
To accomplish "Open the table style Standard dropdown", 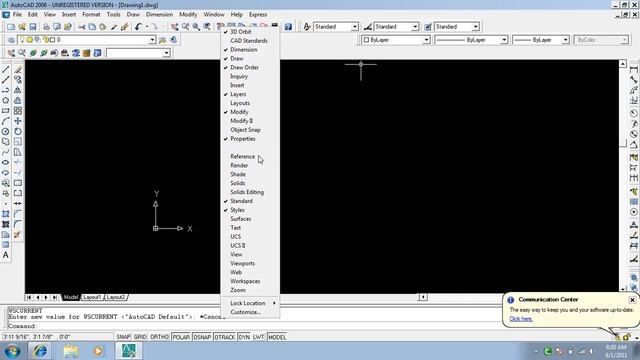I will [x=476, y=27].
